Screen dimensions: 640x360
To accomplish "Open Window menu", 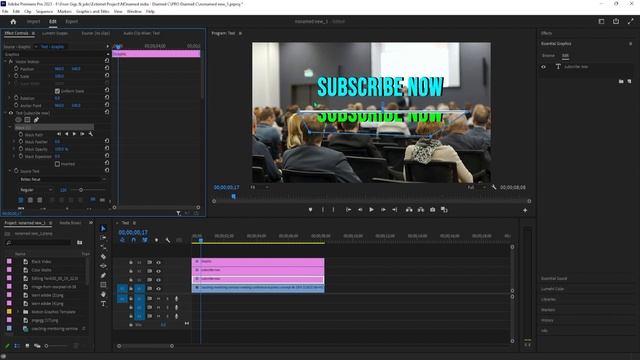I will click(134, 11).
